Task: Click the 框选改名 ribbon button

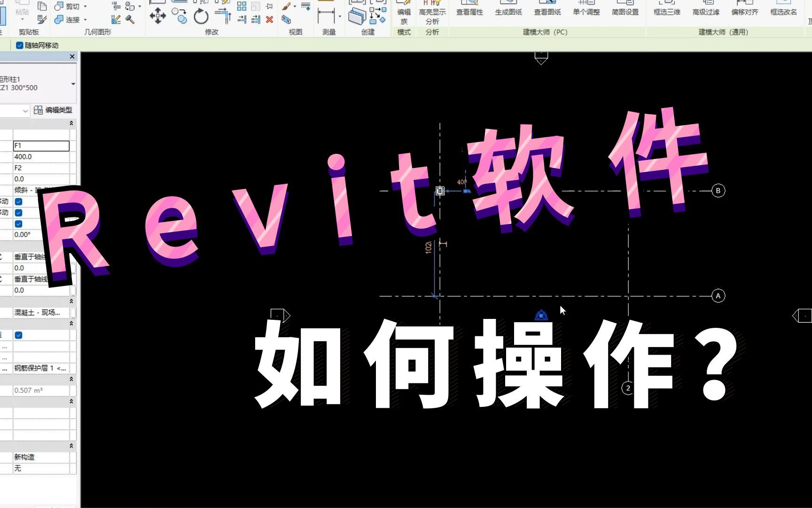Action: click(784, 8)
